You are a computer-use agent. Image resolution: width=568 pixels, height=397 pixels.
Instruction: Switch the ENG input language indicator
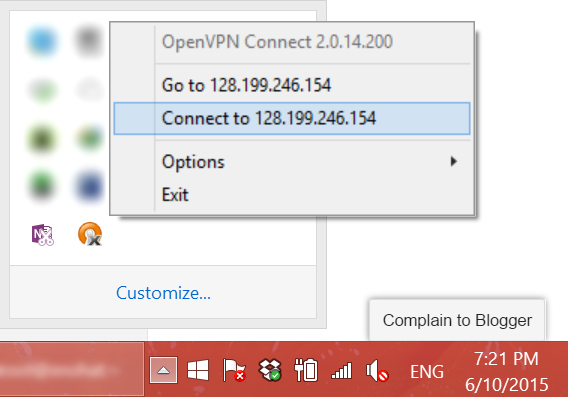(427, 372)
